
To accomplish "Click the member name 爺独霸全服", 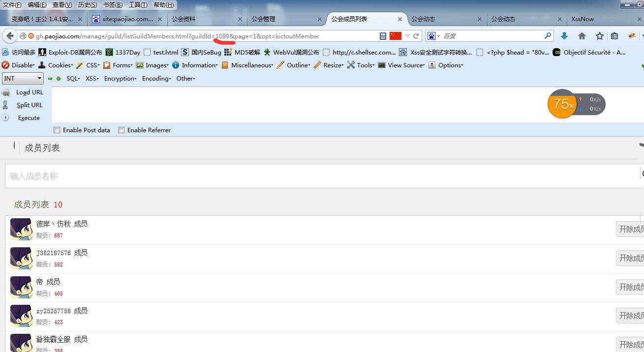I will click(54, 340).
